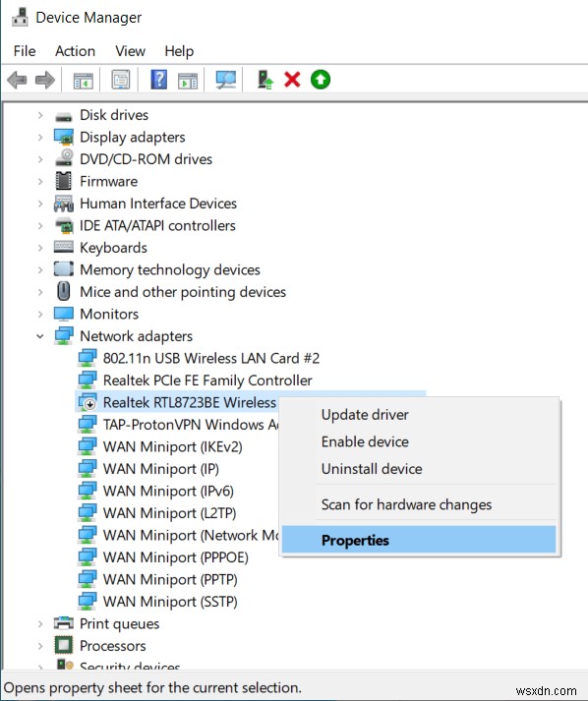This screenshot has height=701, width=588.
Task: Open the Properties toolbar icon
Action: (121, 80)
